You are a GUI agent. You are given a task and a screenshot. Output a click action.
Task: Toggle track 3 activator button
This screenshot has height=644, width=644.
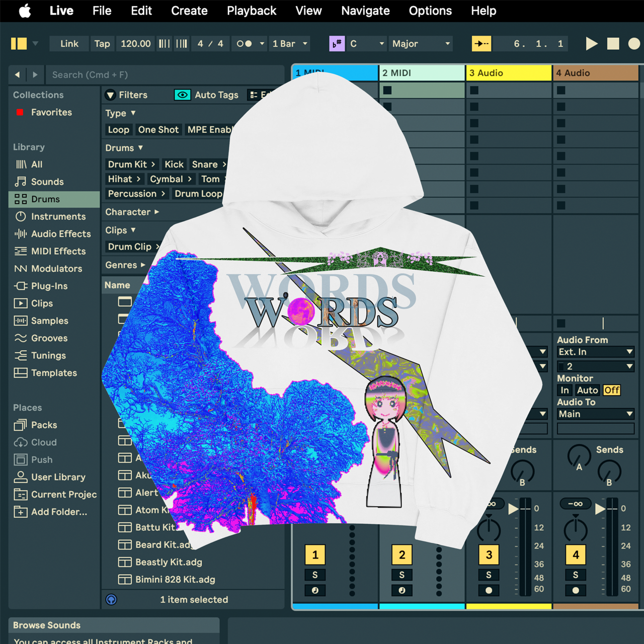489,555
